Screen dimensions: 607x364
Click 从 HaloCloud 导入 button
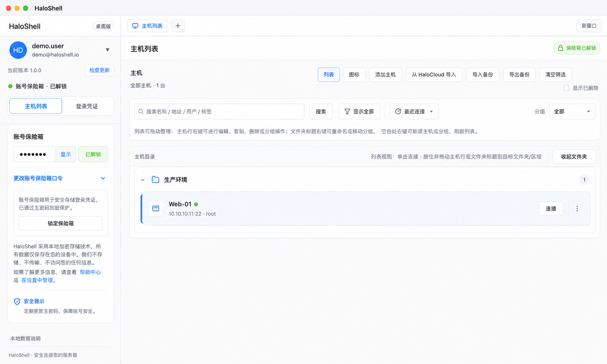click(x=434, y=75)
